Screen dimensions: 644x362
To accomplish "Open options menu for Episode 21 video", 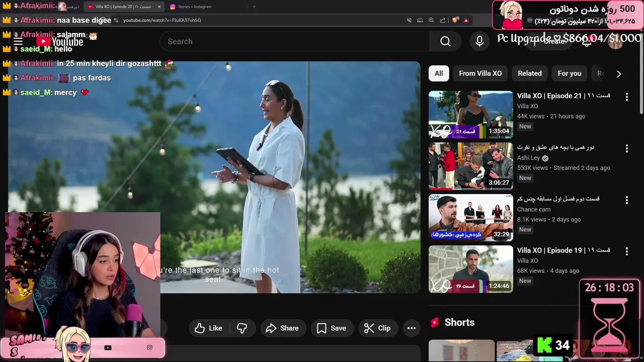I will click(627, 97).
